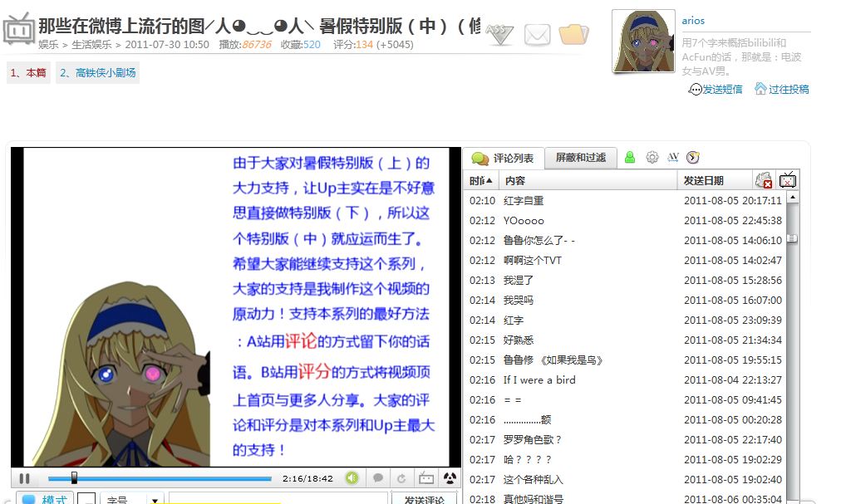Toggle danmaku comment bubble display
The width and height of the screenshot is (841, 504).
point(377,477)
